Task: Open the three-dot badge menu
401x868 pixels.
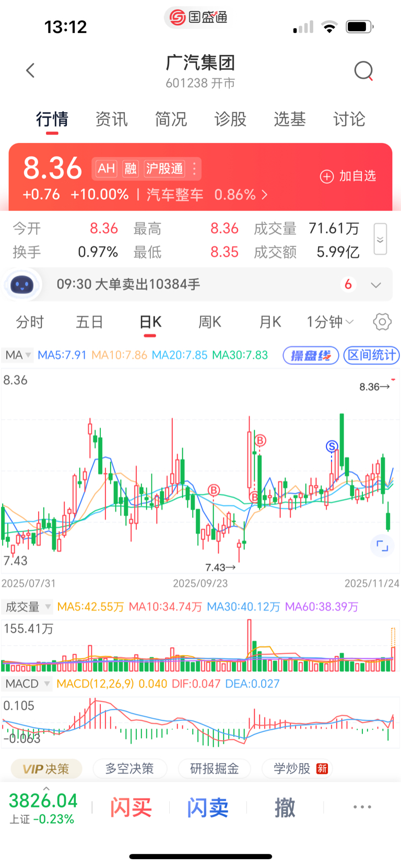Action: point(194,169)
